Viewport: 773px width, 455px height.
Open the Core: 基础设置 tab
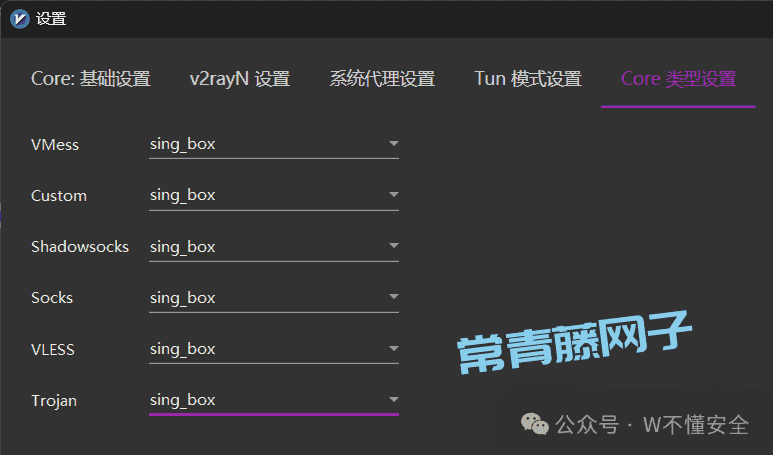91,79
